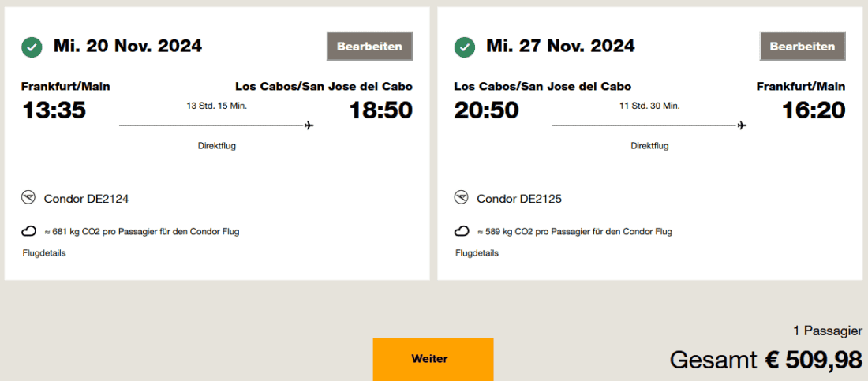Open Flugdetails for Condor DE2124

pos(43,253)
